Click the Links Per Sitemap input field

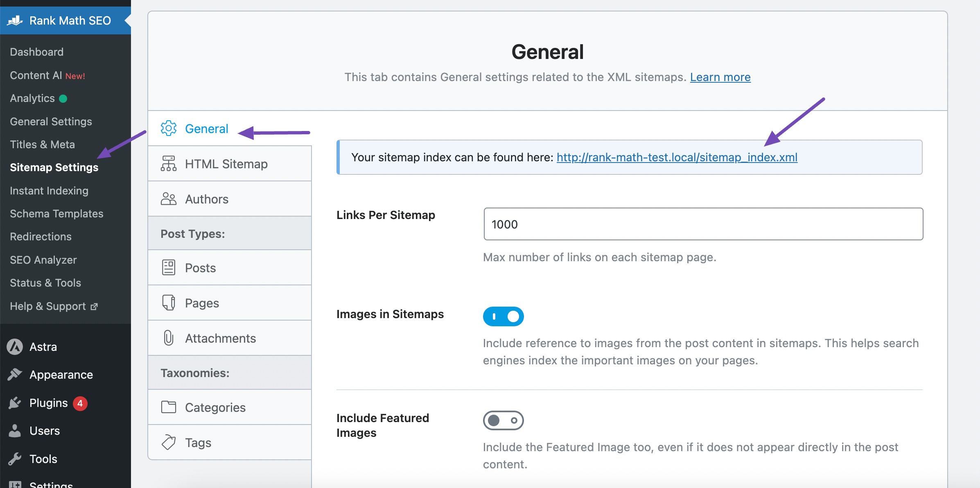pos(703,224)
